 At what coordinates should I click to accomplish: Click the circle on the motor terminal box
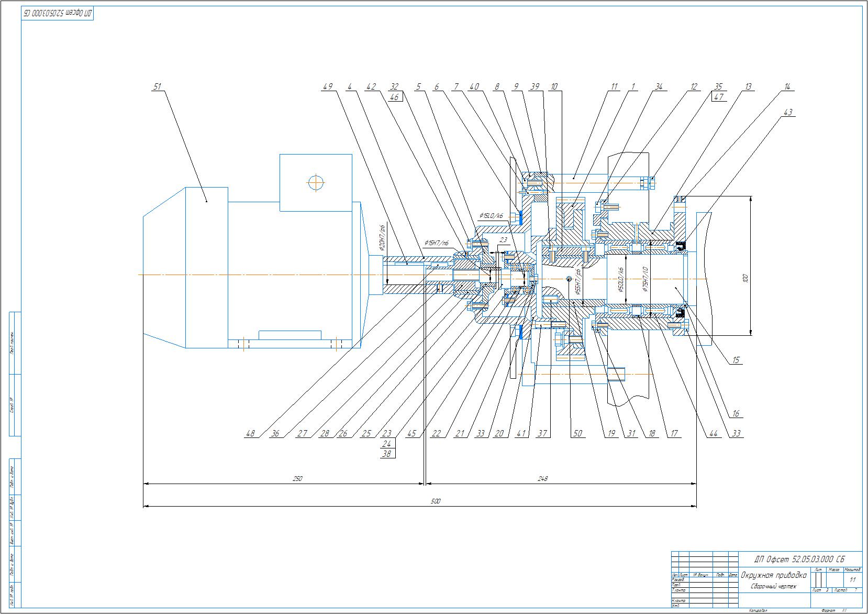pyautogui.click(x=316, y=183)
